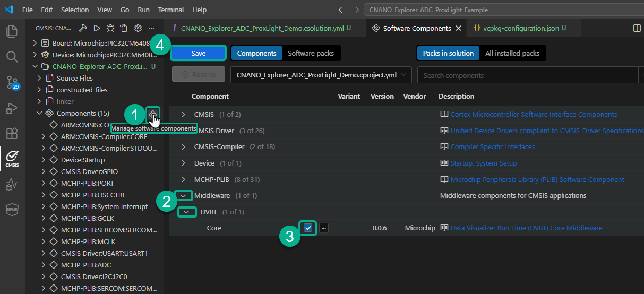Open the MPLAB view in activity bar

12,209
